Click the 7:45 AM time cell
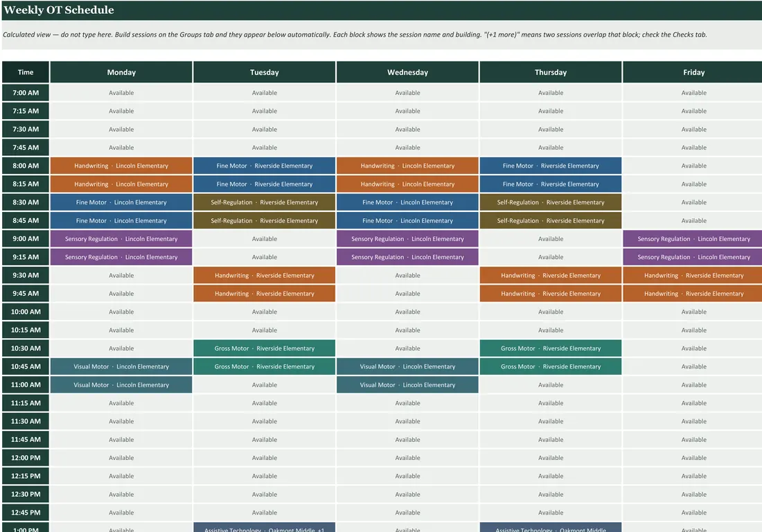This screenshot has width=762, height=532. 26,148
